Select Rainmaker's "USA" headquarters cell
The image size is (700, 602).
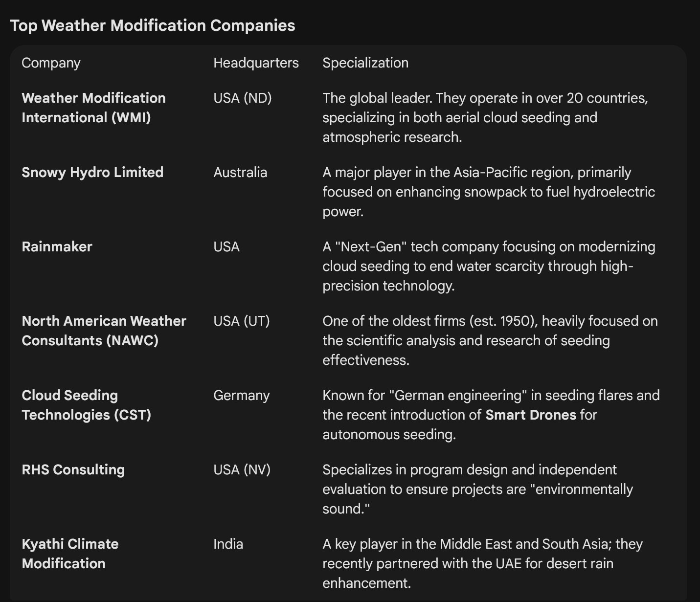(x=226, y=246)
